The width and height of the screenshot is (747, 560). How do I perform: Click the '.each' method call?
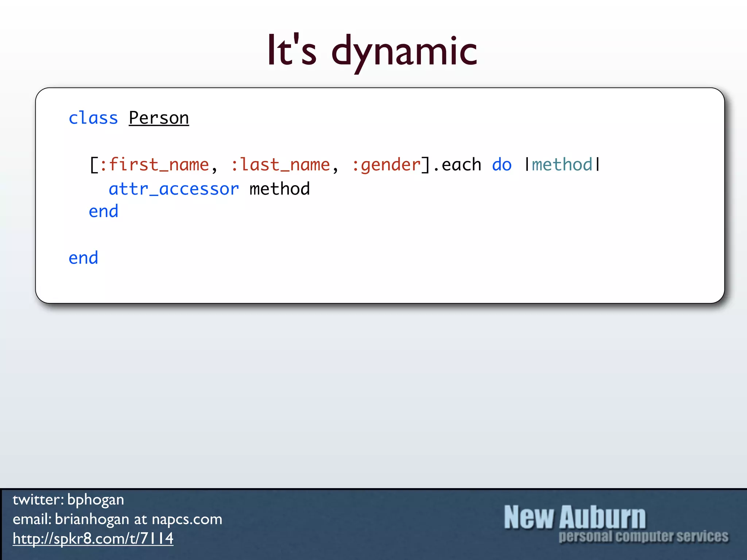coord(457,165)
